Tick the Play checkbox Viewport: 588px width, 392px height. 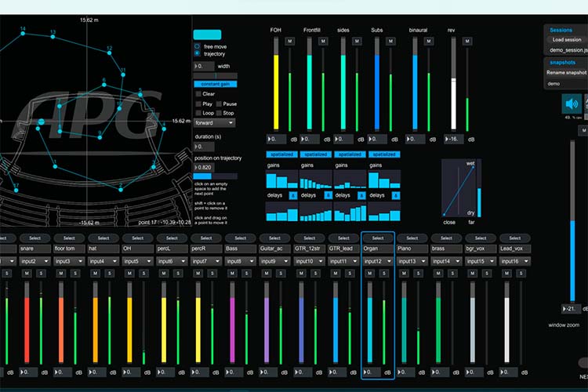[198, 104]
